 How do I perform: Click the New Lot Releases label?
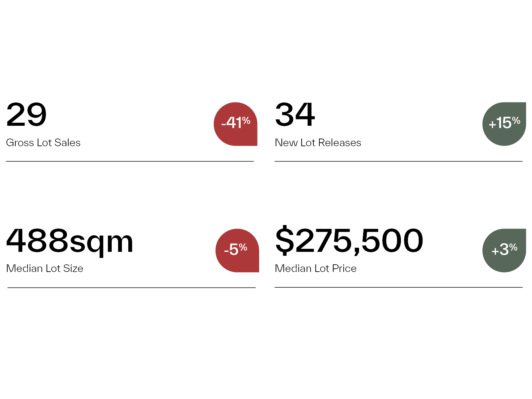click(x=318, y=143)
